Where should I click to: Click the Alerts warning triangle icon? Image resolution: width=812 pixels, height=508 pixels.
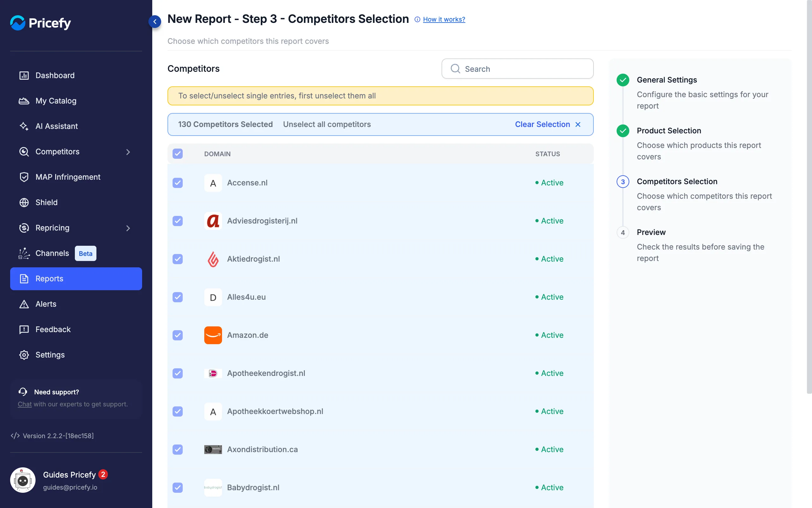24,304
